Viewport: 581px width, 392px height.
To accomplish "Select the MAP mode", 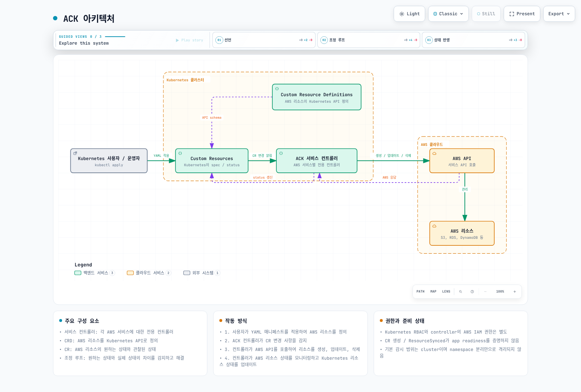I will coord(433,291).
